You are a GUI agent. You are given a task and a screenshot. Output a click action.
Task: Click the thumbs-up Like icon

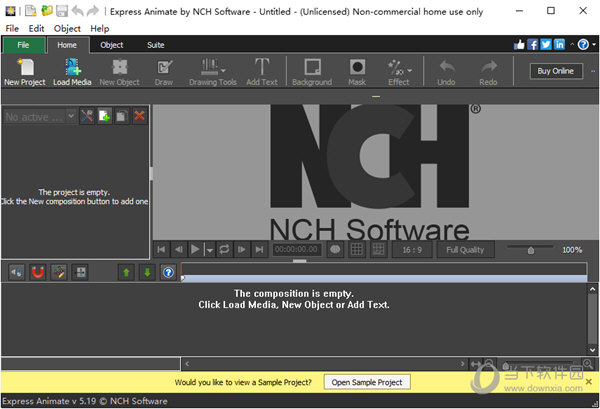click(519, 45)
